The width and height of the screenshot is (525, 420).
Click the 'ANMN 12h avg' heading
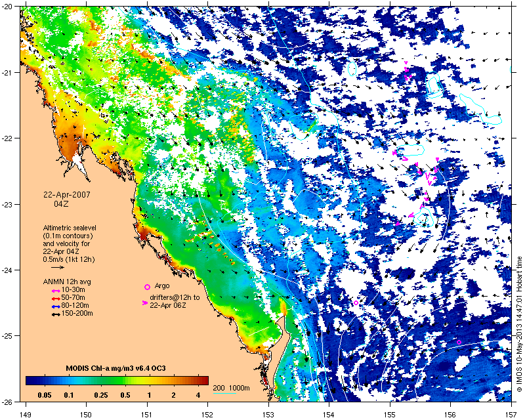[x=67, y=282]
